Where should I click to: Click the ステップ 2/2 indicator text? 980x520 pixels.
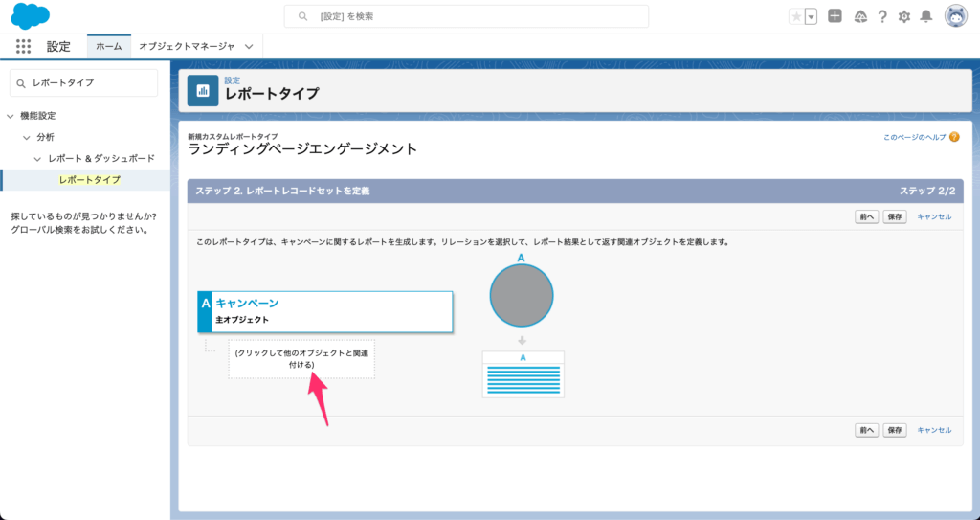click(926, 191)
